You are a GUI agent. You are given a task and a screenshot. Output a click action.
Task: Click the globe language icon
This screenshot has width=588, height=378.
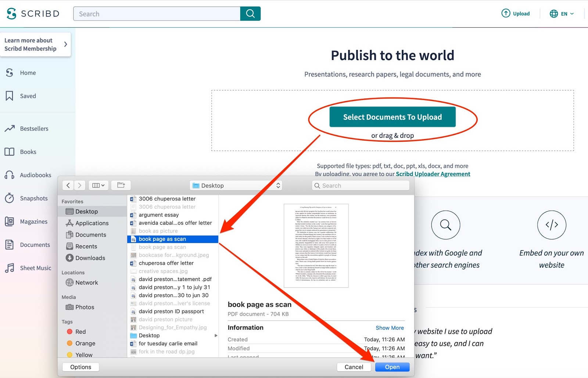(x=554, y=14)
